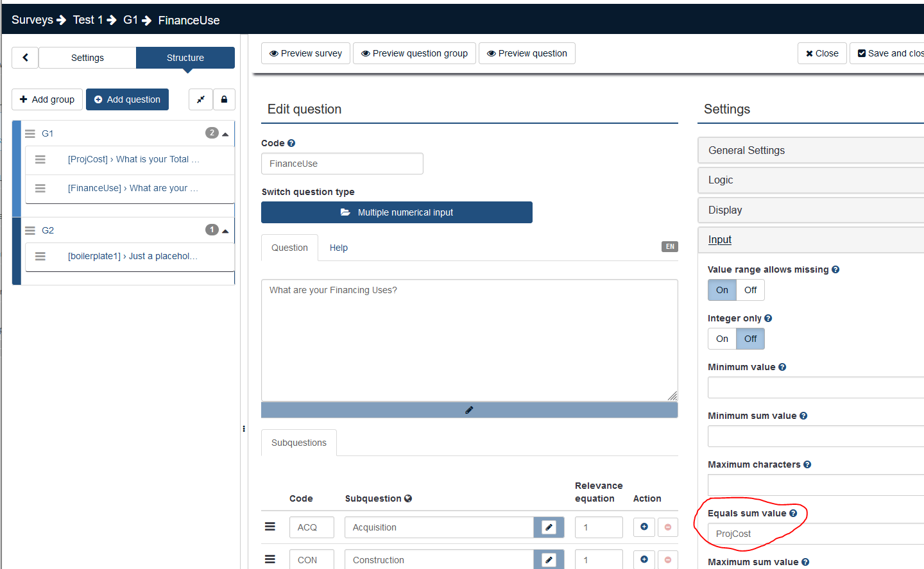924x569 pixels.
Task: Collapse the G1 question group
Action: pos(225,134)
